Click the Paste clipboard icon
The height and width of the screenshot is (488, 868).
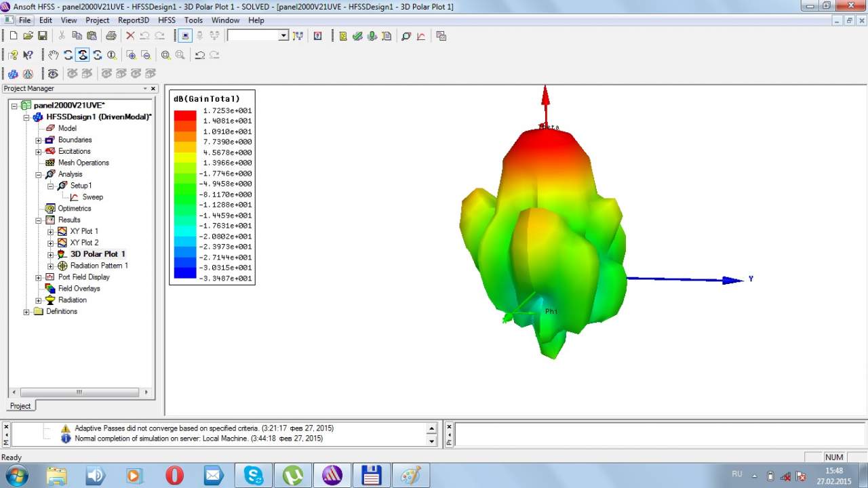coord(91,36)
